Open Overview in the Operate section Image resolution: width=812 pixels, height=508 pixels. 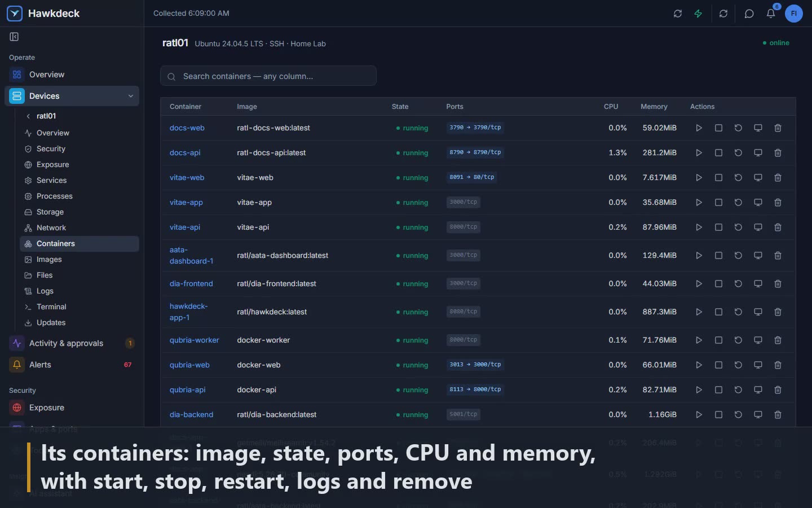(72, 75)
